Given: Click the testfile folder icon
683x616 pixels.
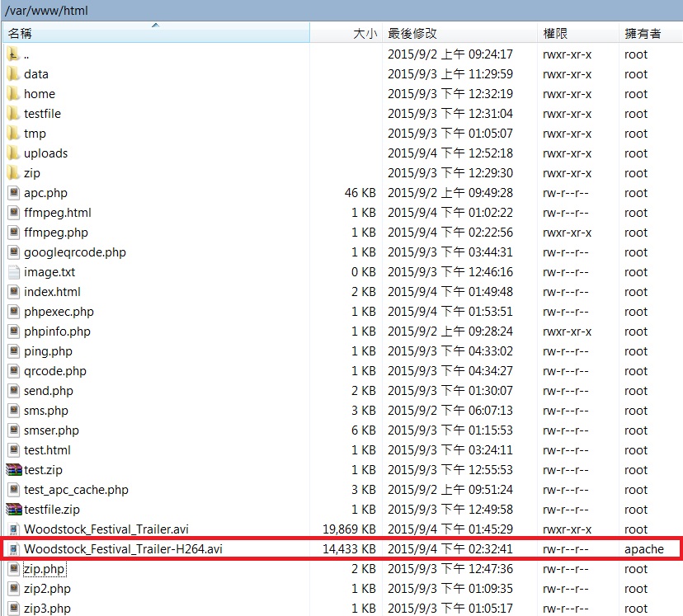Looking at the screenshot, I should [13, 114].
